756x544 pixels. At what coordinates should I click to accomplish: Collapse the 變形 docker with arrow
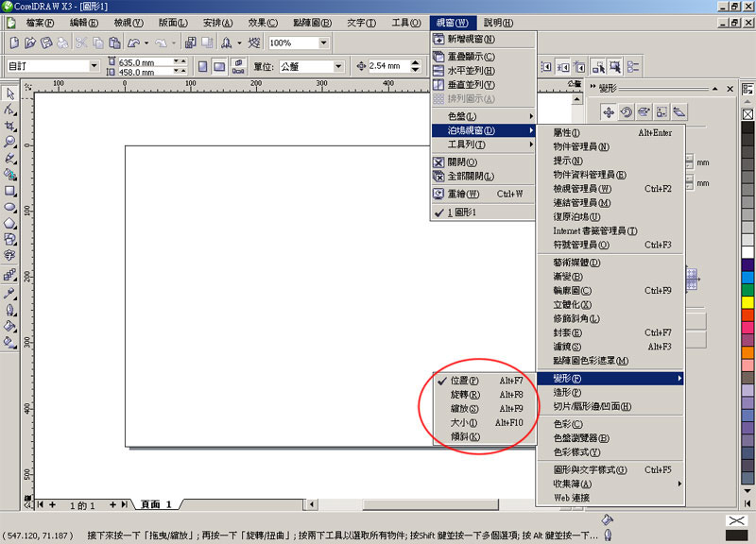(x=715, y=89)
